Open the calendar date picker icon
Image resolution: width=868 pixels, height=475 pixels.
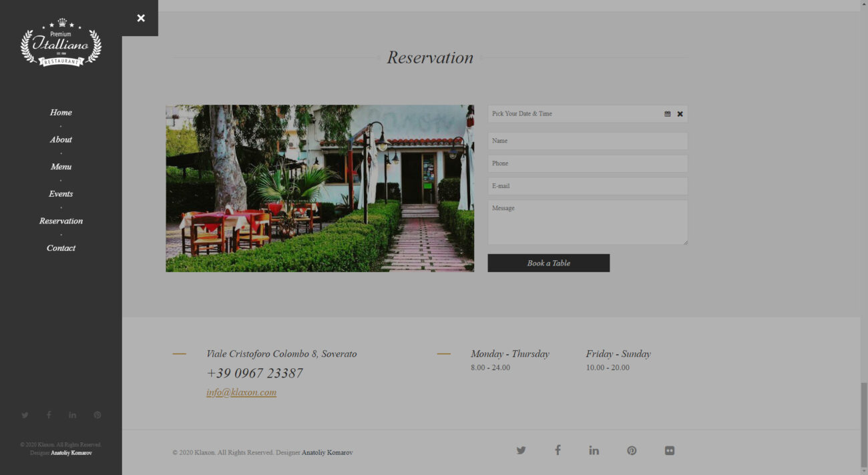667,114
